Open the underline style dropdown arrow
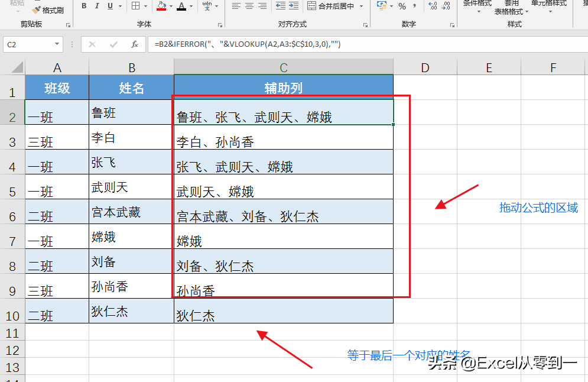This screenshot has height=382, width=588. 120,6
